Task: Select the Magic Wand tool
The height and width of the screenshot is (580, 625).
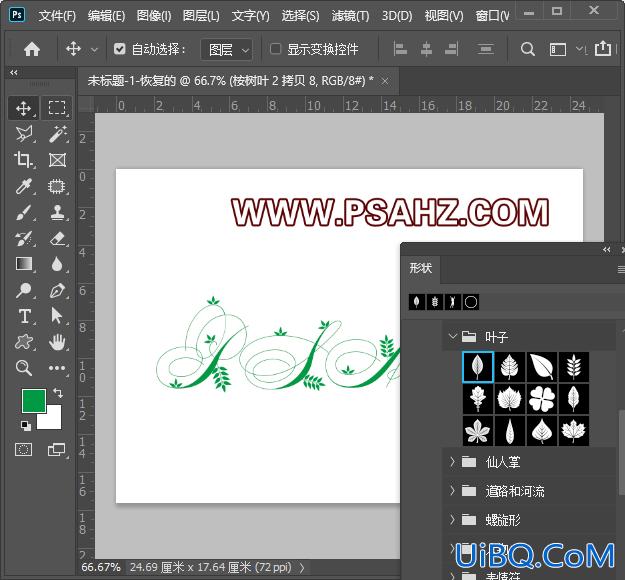Action: click(57, 134)
